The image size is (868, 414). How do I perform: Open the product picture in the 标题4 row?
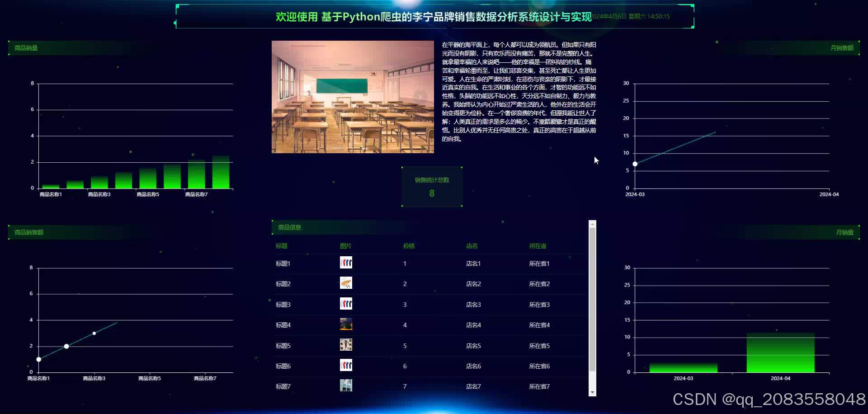(346, 324)
